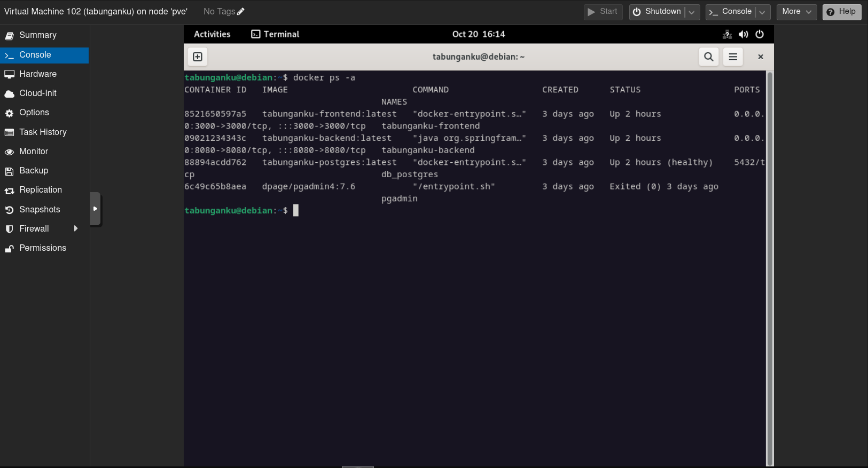The image size is (868, 468).
Task: Click container ID 09021234343c
Action: click(x=215, y=138)
